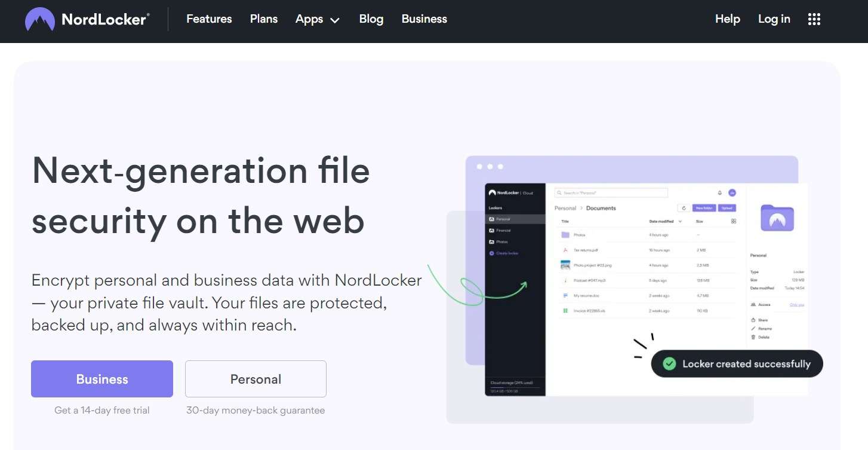Viewport: 868px width, 450px height.
Task: Toggle grid view icon in preview file list
Action: [x=734, y=221]
